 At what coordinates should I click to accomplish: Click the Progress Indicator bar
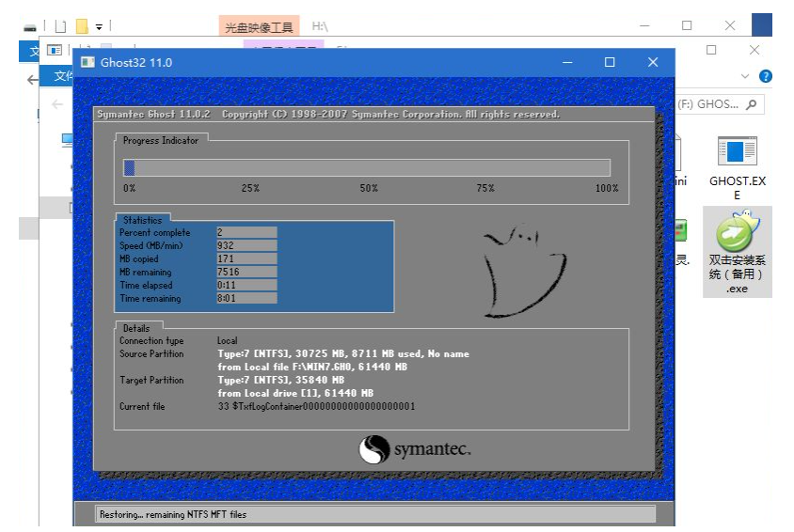coord(367,167)
